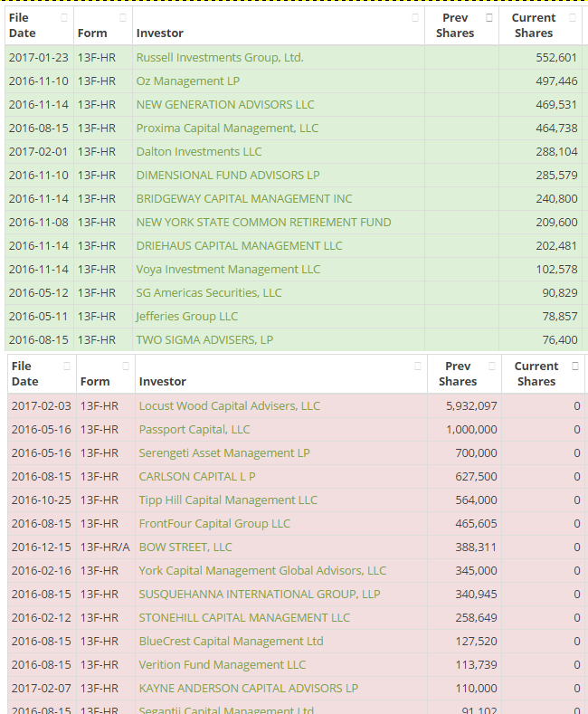
Task: Select the 388,311 prev shares cell
Action: coord(464,547)
